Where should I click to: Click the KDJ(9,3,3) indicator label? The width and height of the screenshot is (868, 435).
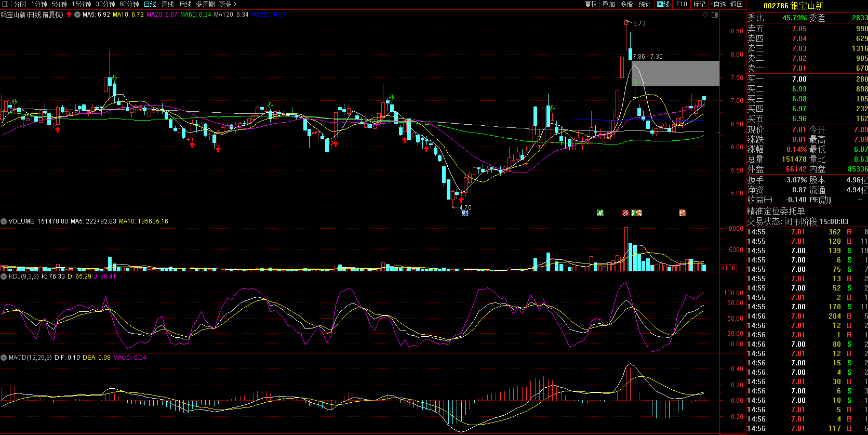point(24,276)
